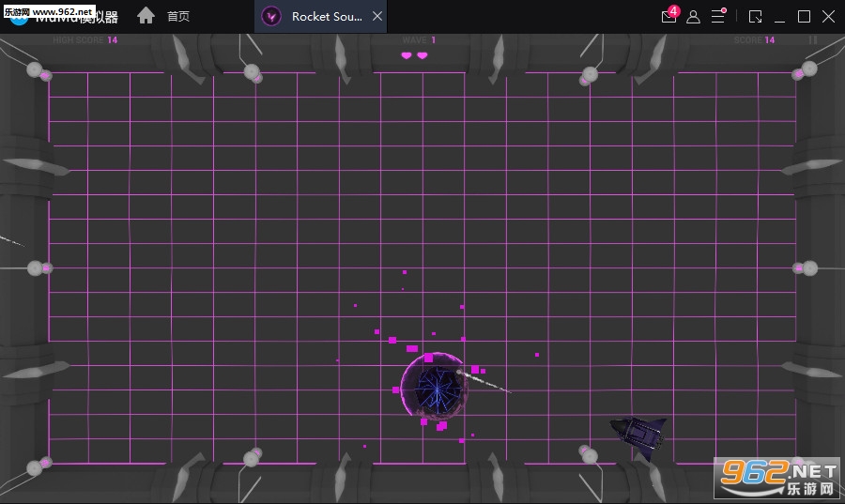
Task: Maximize the emulator window
Action: pyautogui.click(x=804, y=16)
